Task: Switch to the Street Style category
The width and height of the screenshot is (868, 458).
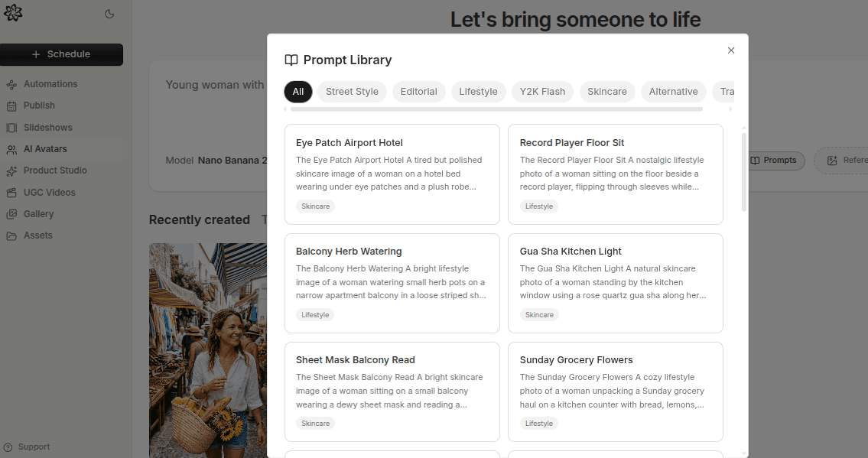Action: pyautogui.click(x=352, y=91)
